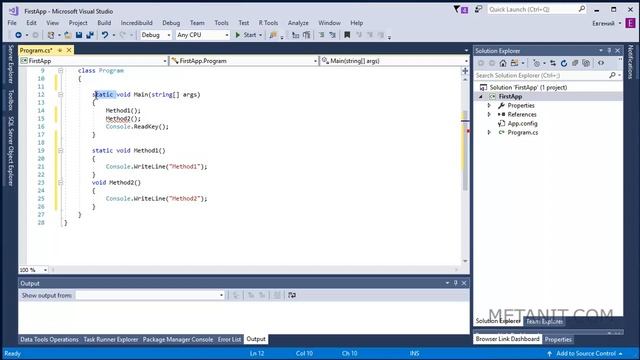Collapse the Method1 code block

click(60, 151)
